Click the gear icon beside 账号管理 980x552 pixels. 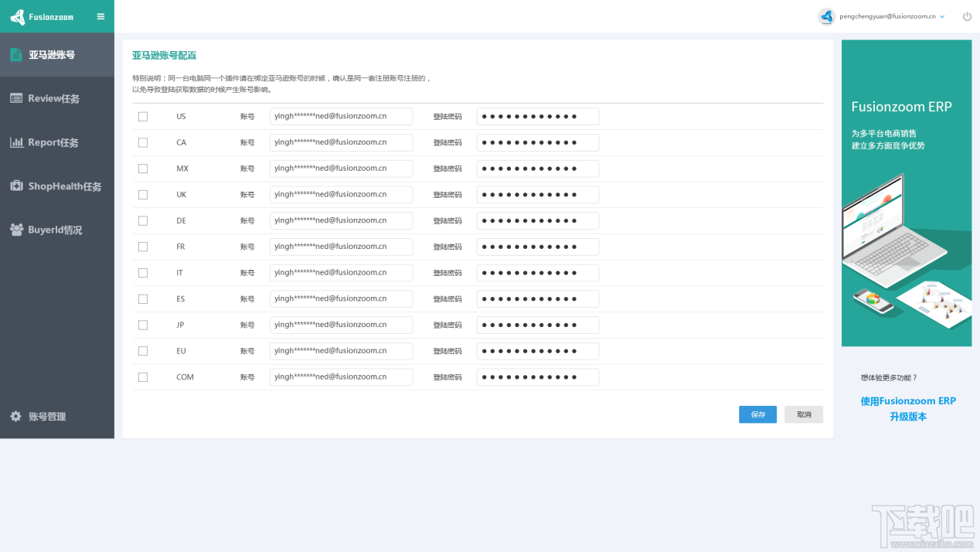click(x=16, y=416)
